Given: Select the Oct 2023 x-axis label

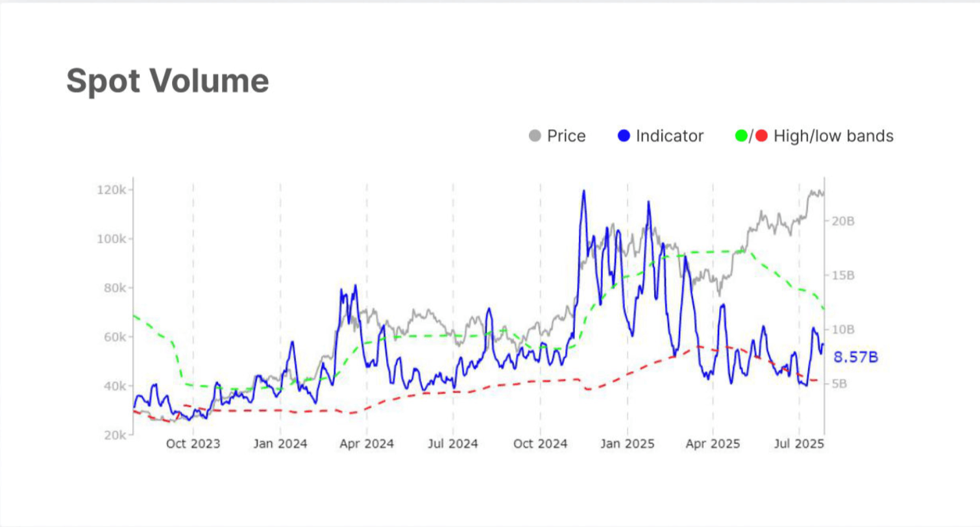Looking at the screenshot, I should point(193,444).
